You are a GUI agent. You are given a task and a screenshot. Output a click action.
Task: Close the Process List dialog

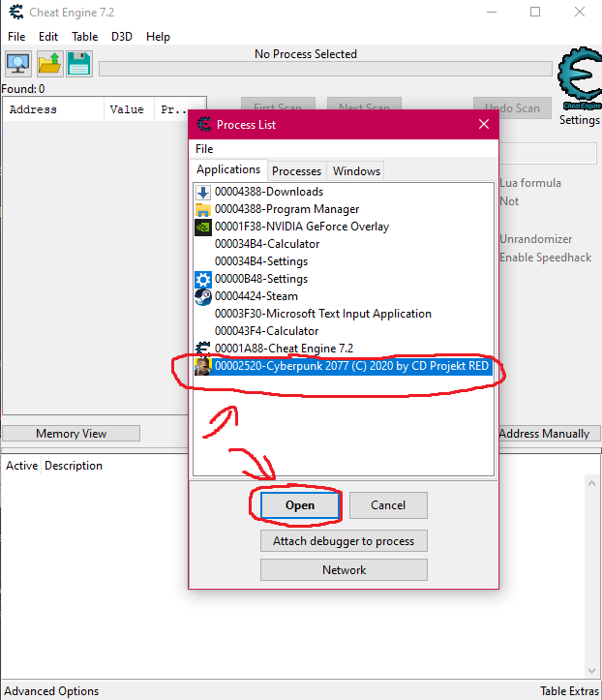click(484, 124)
